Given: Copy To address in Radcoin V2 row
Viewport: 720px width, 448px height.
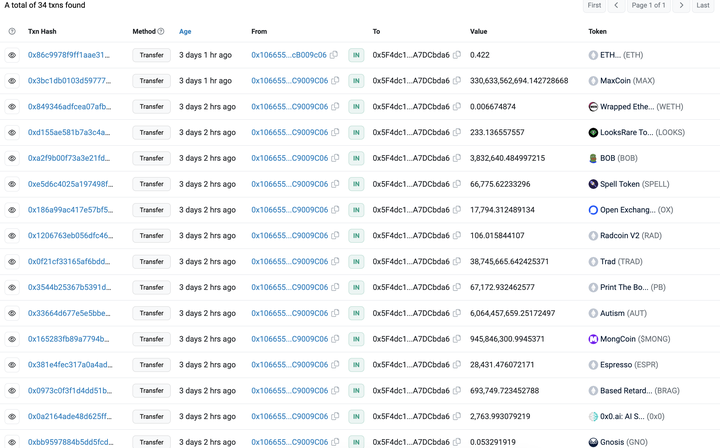Looking at the screenshot, I should point(457,235).
